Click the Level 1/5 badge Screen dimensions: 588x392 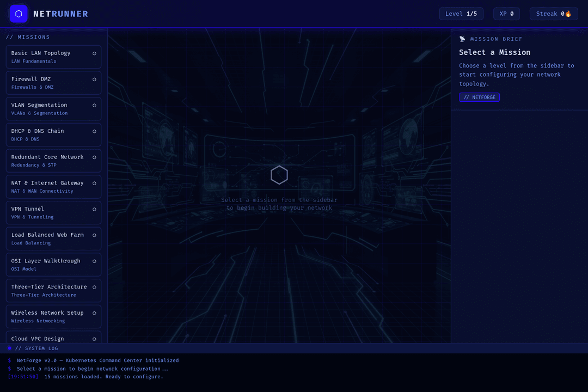[461, 14]
